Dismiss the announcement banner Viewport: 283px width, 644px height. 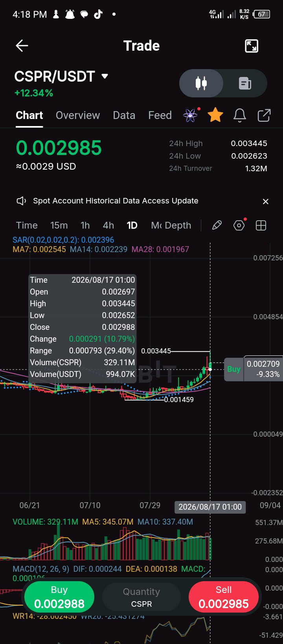pos(266,201)
